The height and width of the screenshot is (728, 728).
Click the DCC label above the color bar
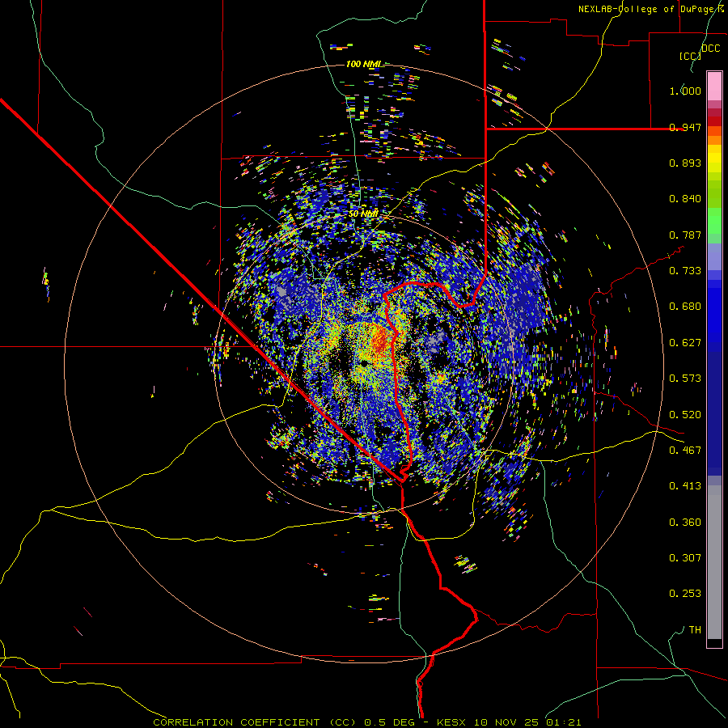(x=711, y=48)
